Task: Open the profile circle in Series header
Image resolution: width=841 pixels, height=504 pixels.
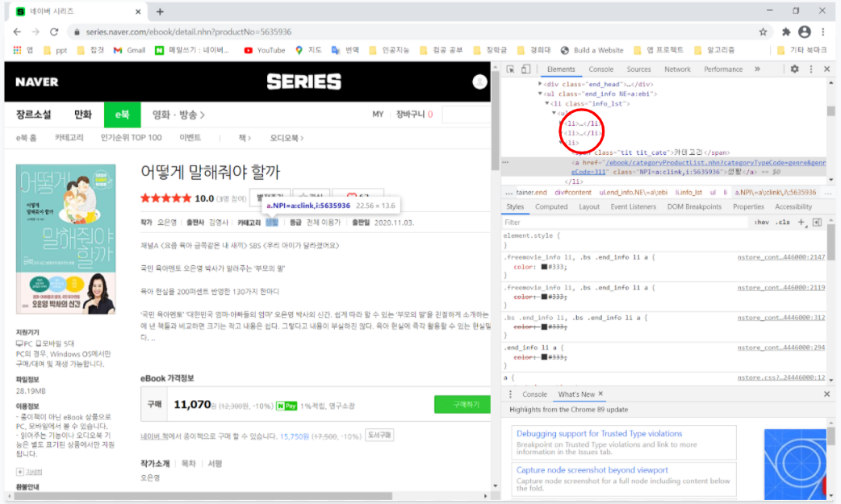Action: tap(479, 81)
